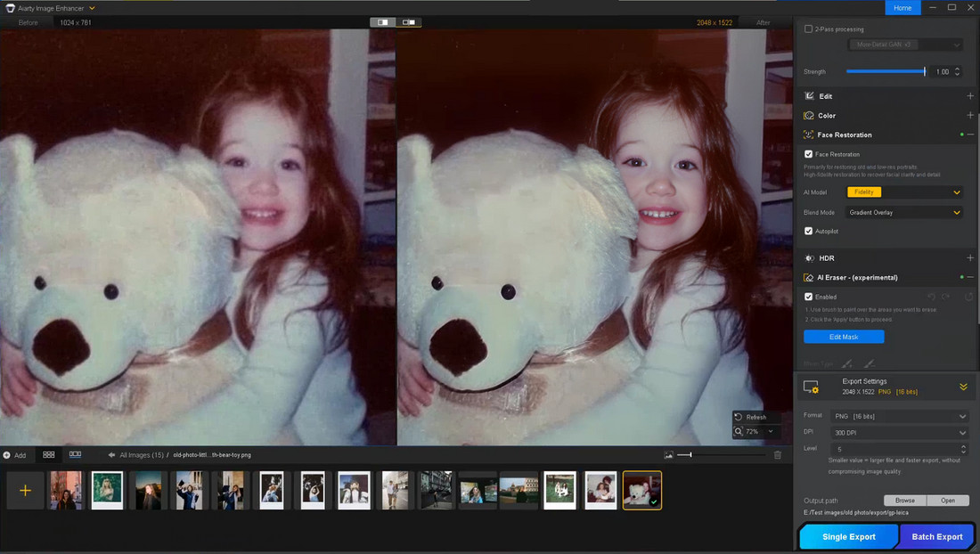Click the zoom magnifier icon
This screenshot has width=980, height=554.
[x=739, y=431]
